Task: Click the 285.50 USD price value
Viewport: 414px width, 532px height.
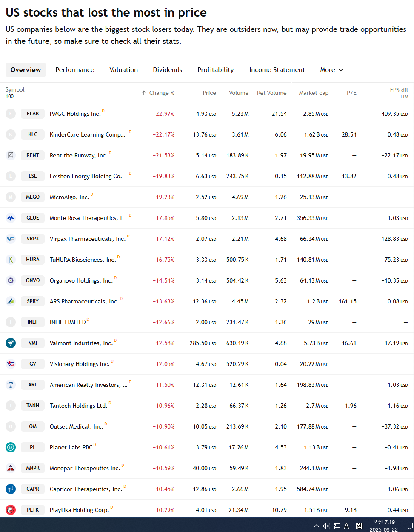Action: tap(203, 343)
